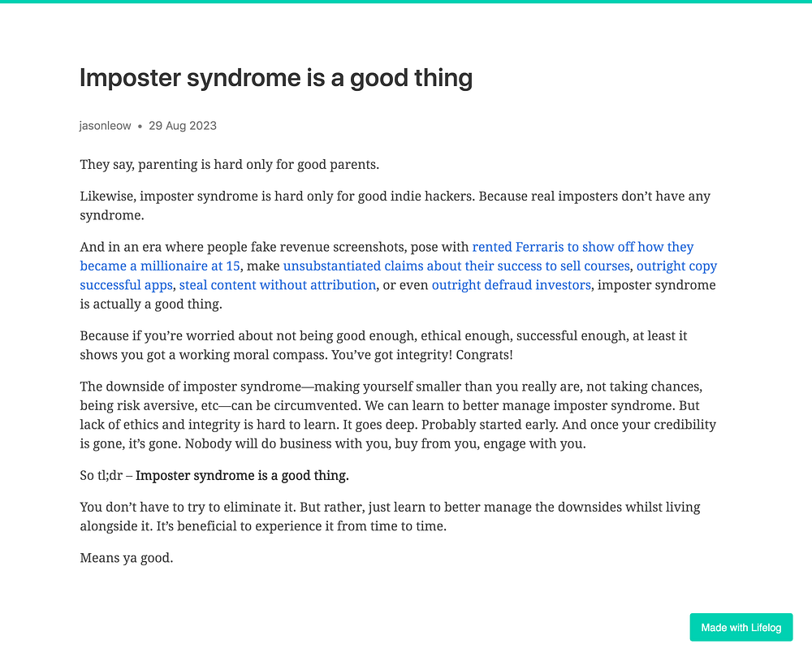The image size is (812, 657).
Task: Click the closing line "Means ya good."
Action: 127,558
